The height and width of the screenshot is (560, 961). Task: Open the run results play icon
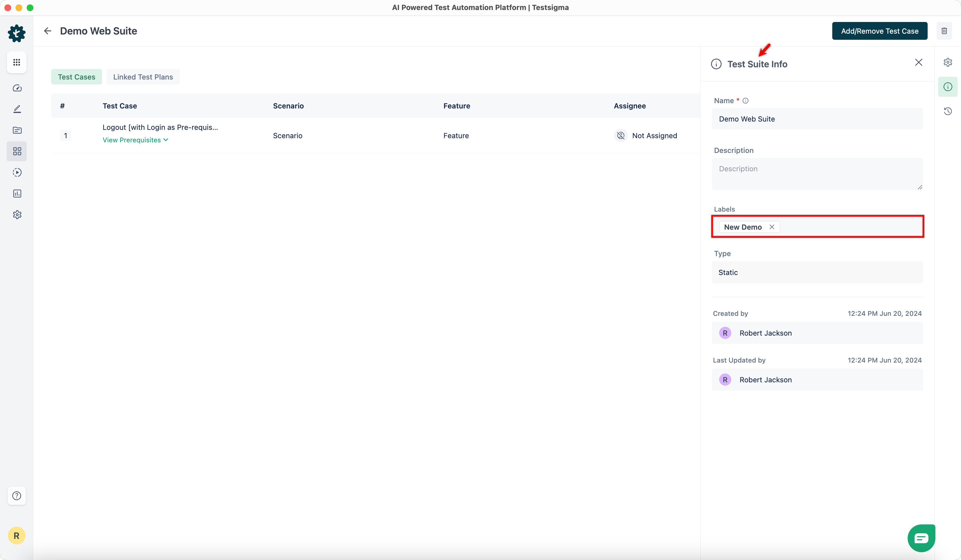(x=17, y=172)
